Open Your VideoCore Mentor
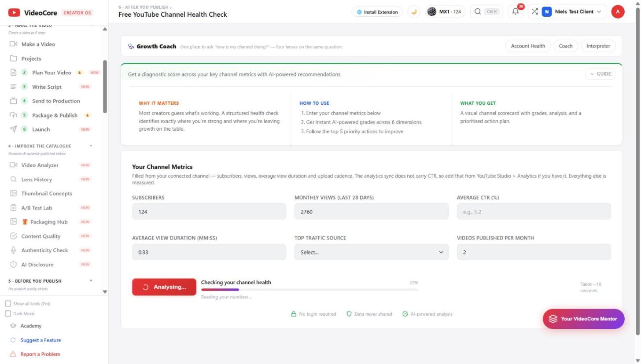The height and width of the screenshot is (364, 641). (583, 319)
